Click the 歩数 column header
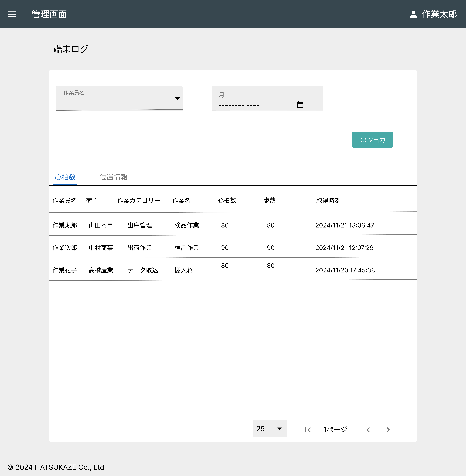This screenshot has height=476, width=466. click(269, 200)
